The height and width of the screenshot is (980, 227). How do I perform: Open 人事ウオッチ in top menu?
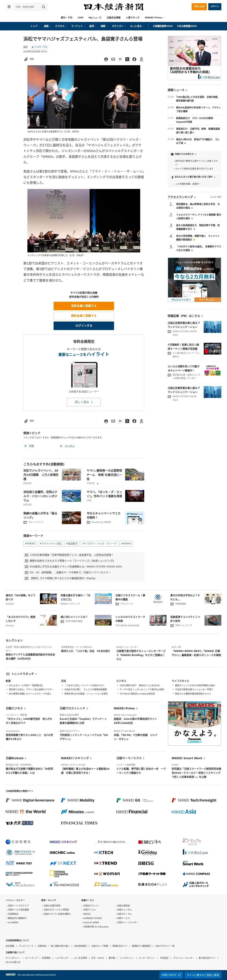click(x=133, y=17)
